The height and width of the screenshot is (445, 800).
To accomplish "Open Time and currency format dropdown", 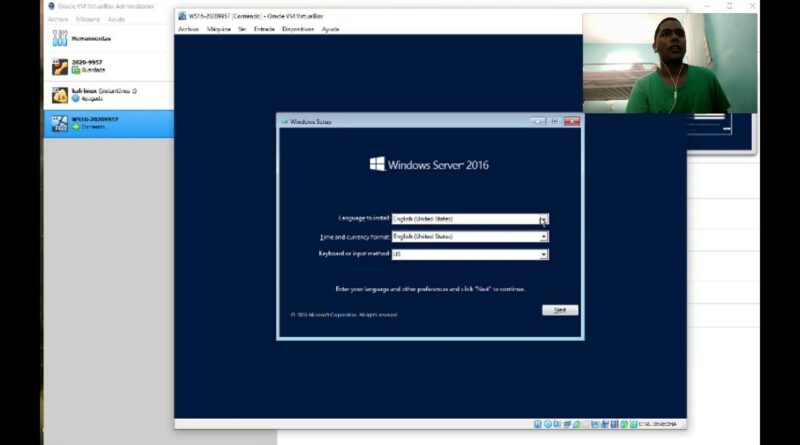I will coord(543,237).
